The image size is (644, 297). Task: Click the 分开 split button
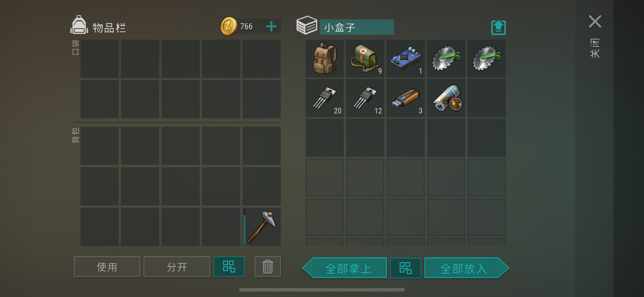coord(177,267)
